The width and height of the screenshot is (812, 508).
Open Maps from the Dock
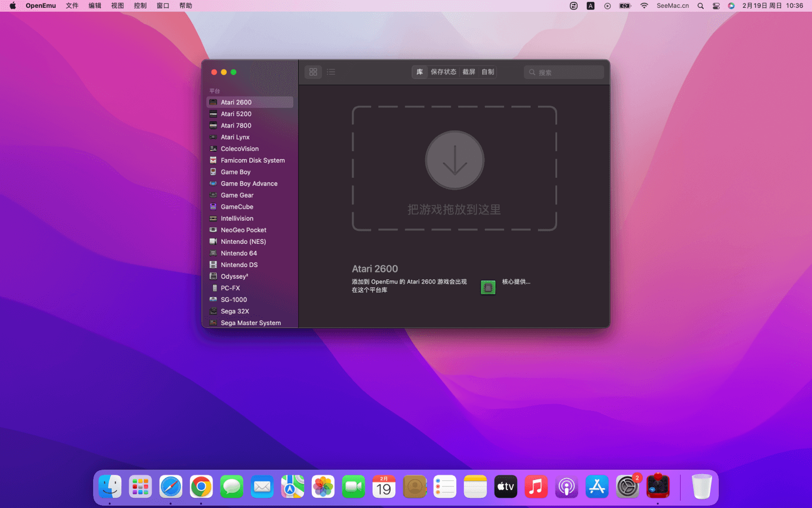click(293, 487)
